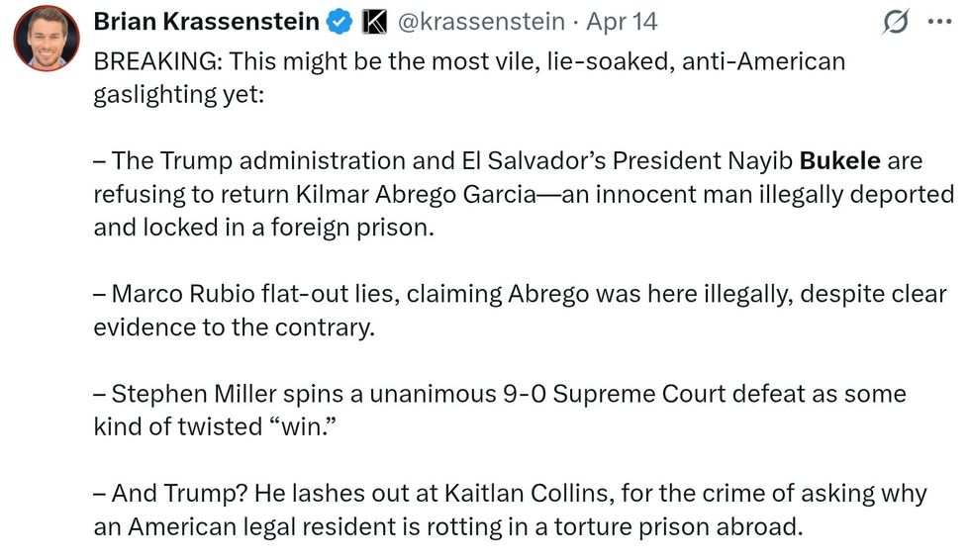The width and height of the screenshot is (970, 560).
Task: Open the @krassenstein handle link
Action: [481, 21]
